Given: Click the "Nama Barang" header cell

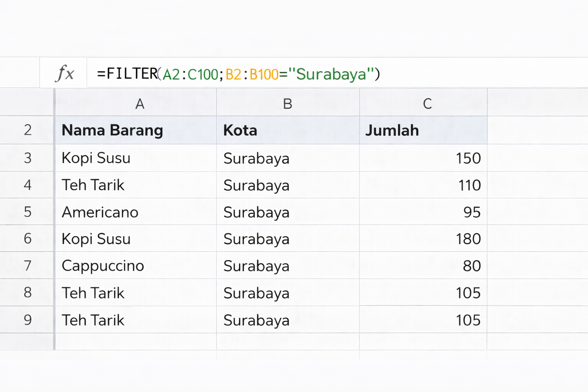Looking at the screenshot, I should click(112, 130).
